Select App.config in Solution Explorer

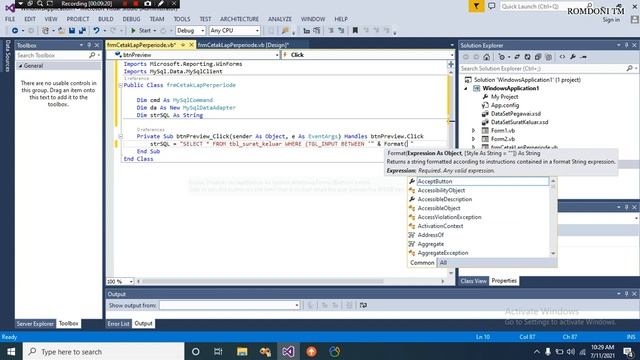click(x=505, y=105)
